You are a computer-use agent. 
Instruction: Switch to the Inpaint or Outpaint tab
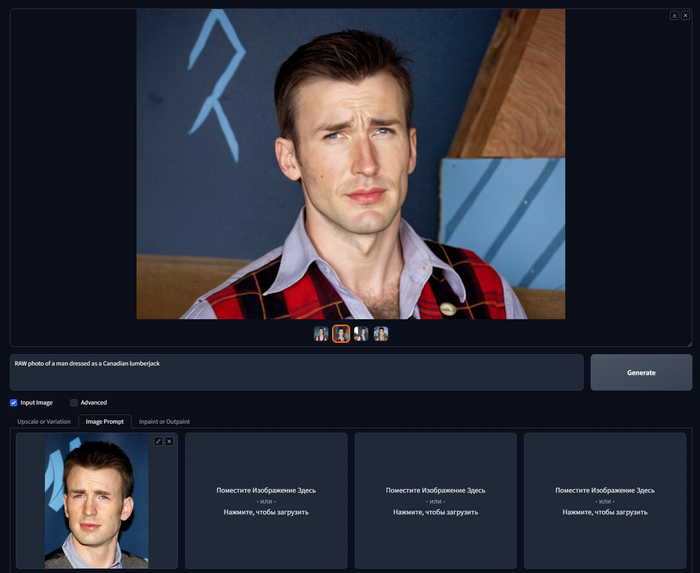[164, 421]
